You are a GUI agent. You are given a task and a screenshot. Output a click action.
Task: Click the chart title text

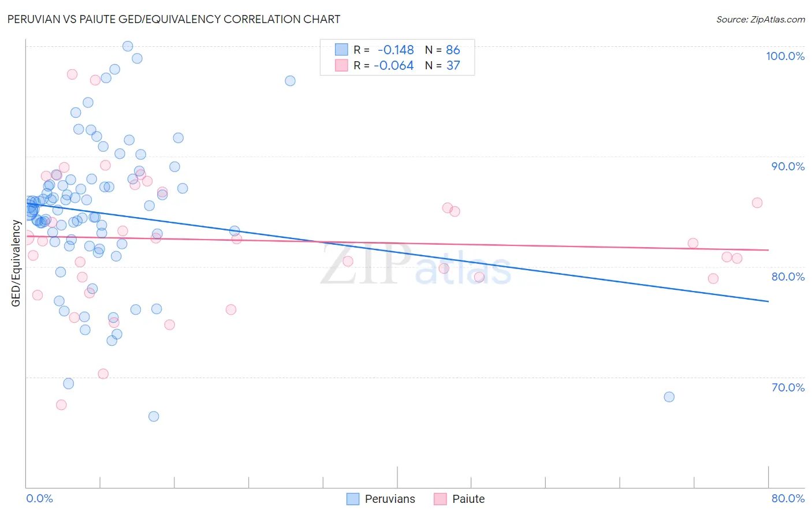(174, 19)
